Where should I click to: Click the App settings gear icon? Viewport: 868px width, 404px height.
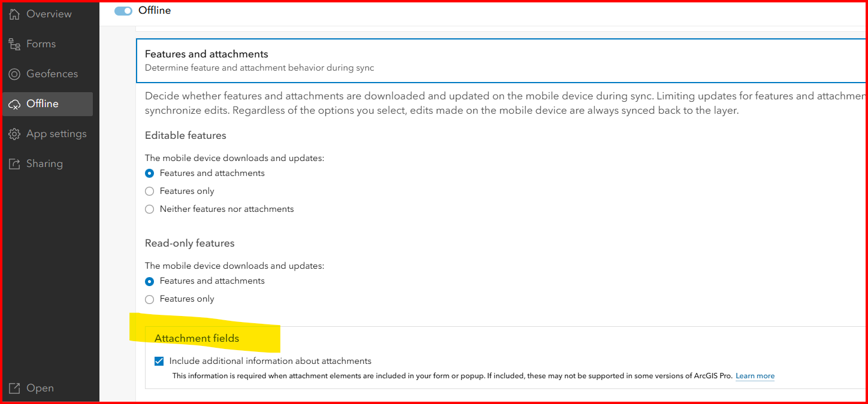point(14,134)
